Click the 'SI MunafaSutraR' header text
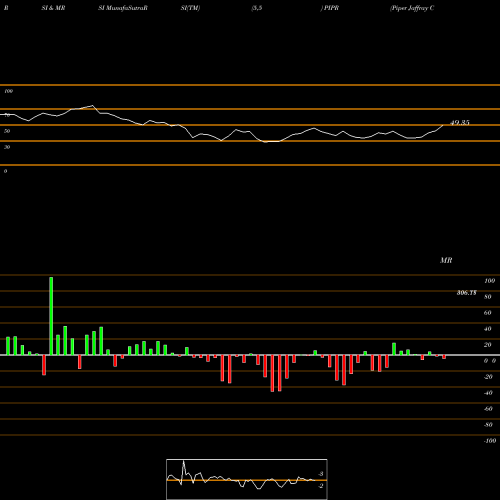The image size is (500, 500). [123, 8]
